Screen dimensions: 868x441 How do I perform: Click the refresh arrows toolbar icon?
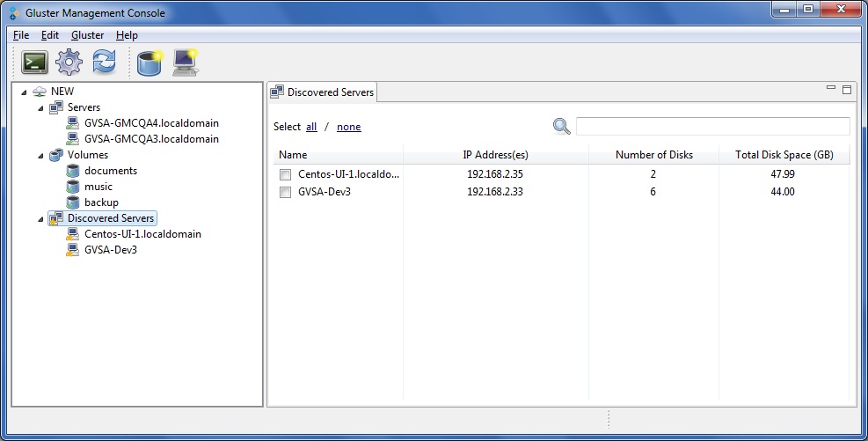(104, 62)
